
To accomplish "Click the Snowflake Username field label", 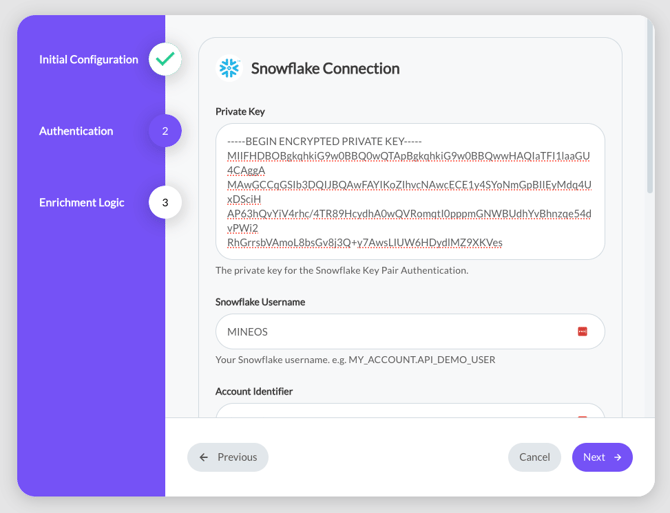I will click(260, 302).
